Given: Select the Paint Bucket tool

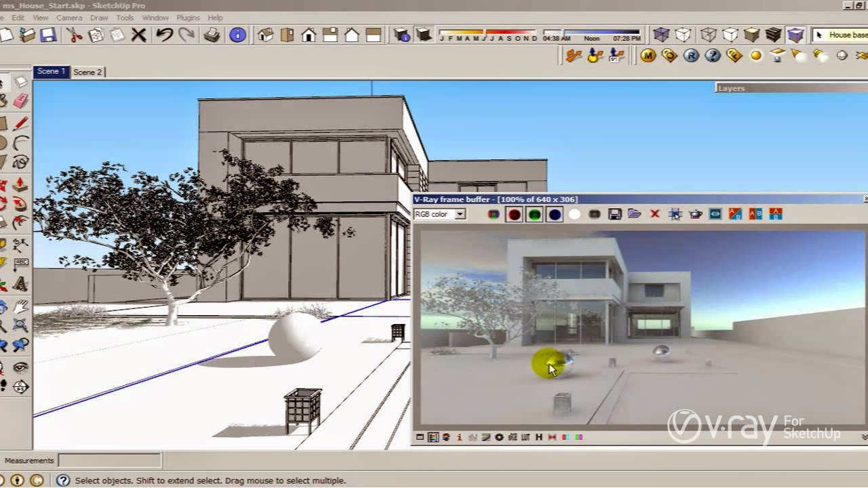Looking at the screenshot, I should [x=3, y=102].
